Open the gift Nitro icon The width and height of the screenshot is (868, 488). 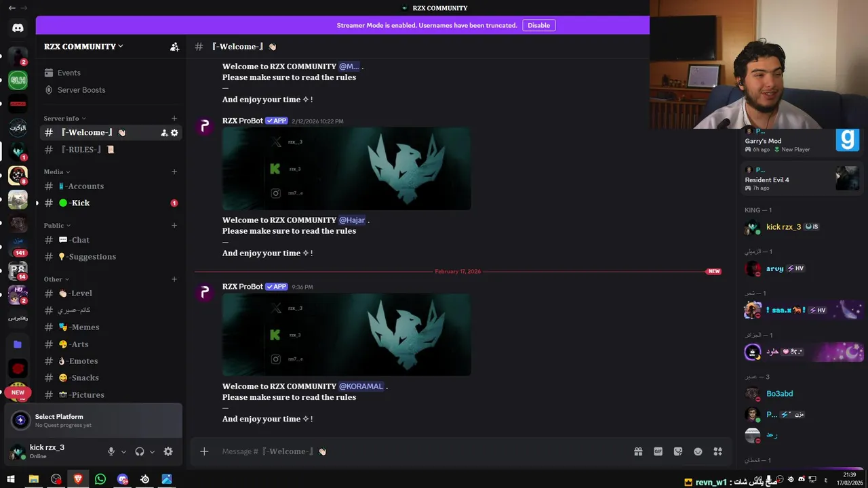click(638, 451)
